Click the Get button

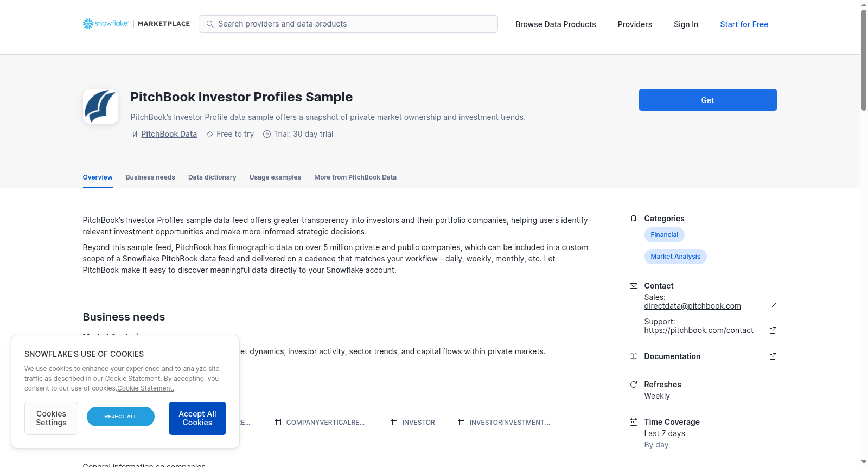pyautogui.click(x=707, y=100)
